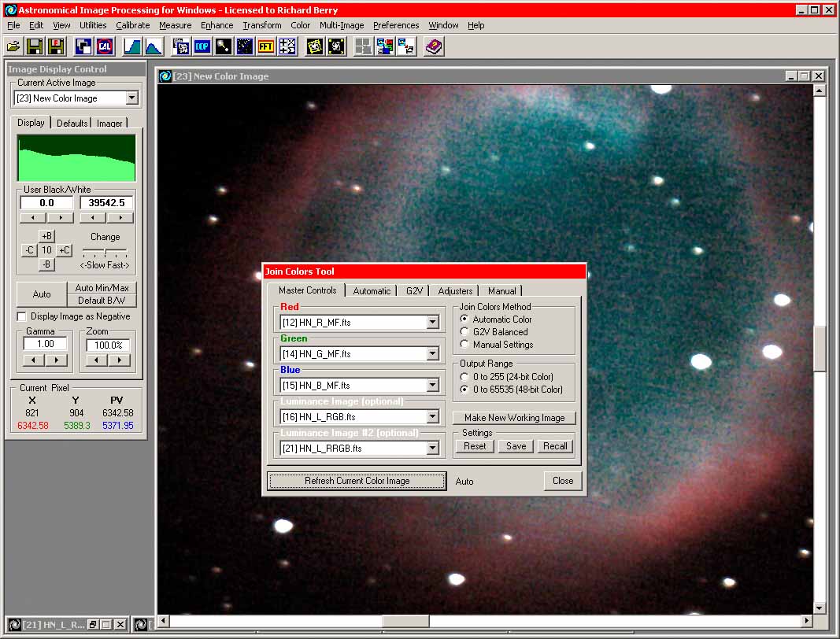Viewport: 840px width, 639px height.
Task: Click the overlapping squares toolbar icon
Action: 83,46
